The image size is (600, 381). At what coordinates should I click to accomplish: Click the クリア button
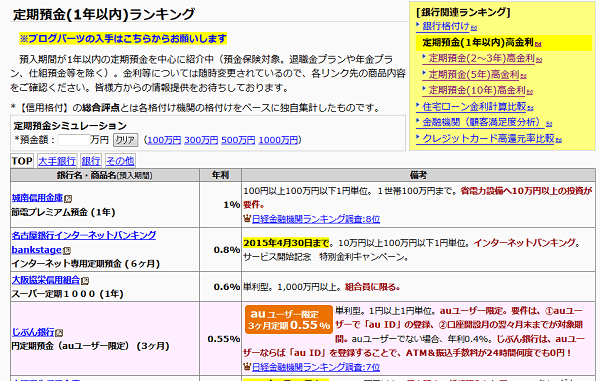pyautogui.click(x=125, y=140)
